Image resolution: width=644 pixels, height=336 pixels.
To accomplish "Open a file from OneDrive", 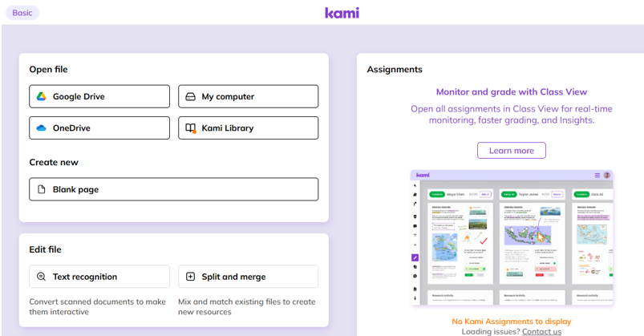I will tap(99, 128).
